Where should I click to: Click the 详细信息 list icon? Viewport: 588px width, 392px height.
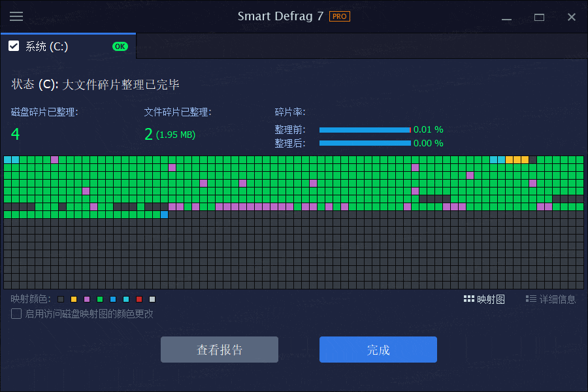531,299
